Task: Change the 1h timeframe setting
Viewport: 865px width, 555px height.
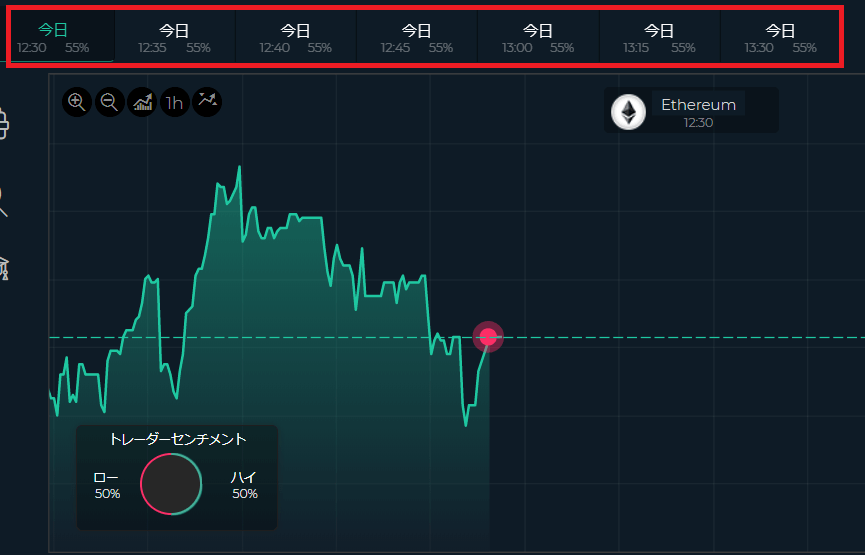Action: click(175, 102)
